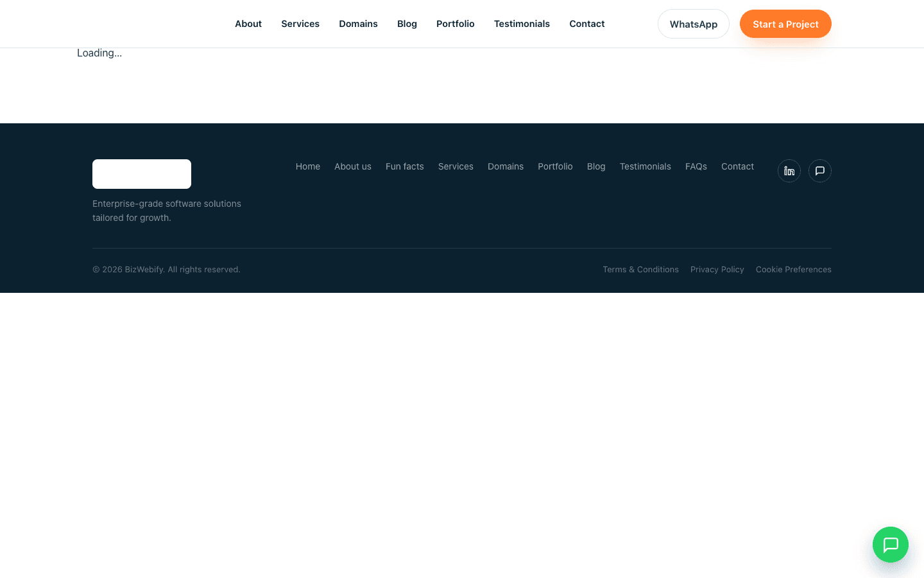Go to Services in the top navigation
Screen dimensions: 924x578
click(300, 24)
